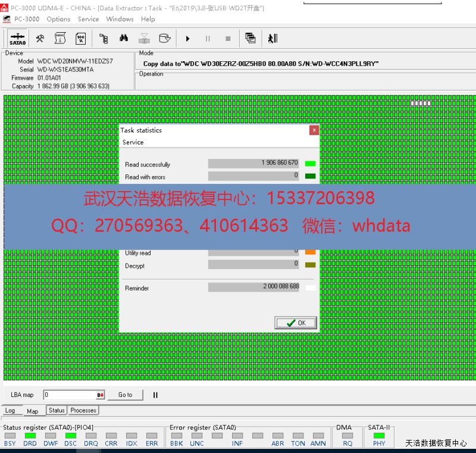Screen dimensions: 476x453
Task: Click the SATA0 port selector icon
Action: tap(17, 39)
